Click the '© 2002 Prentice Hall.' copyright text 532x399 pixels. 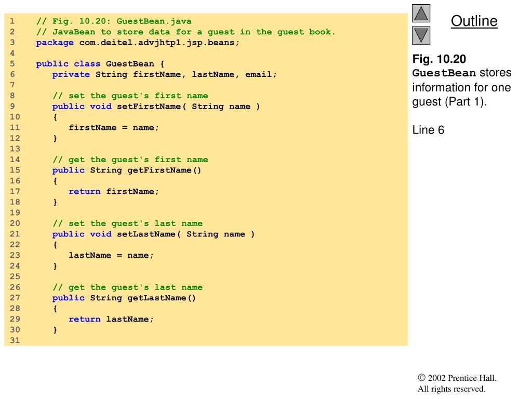457,378
